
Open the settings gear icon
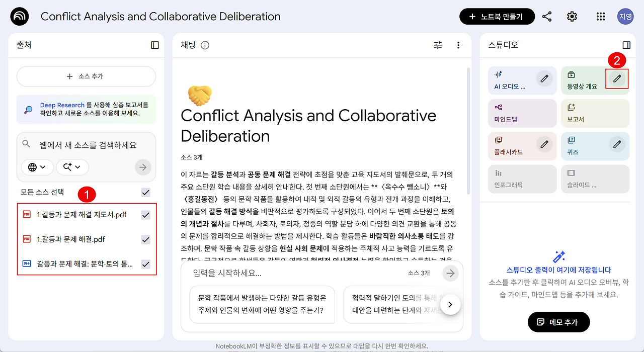[x=572, y=17]
